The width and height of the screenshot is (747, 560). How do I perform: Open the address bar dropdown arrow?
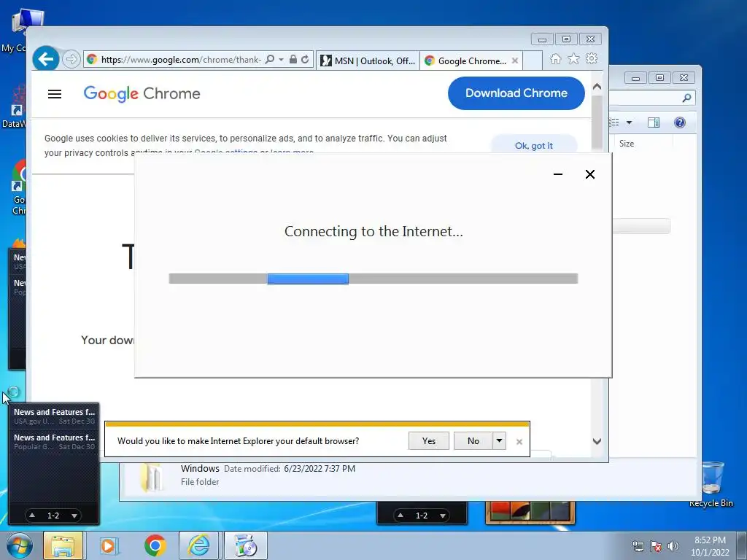point(281,60)
